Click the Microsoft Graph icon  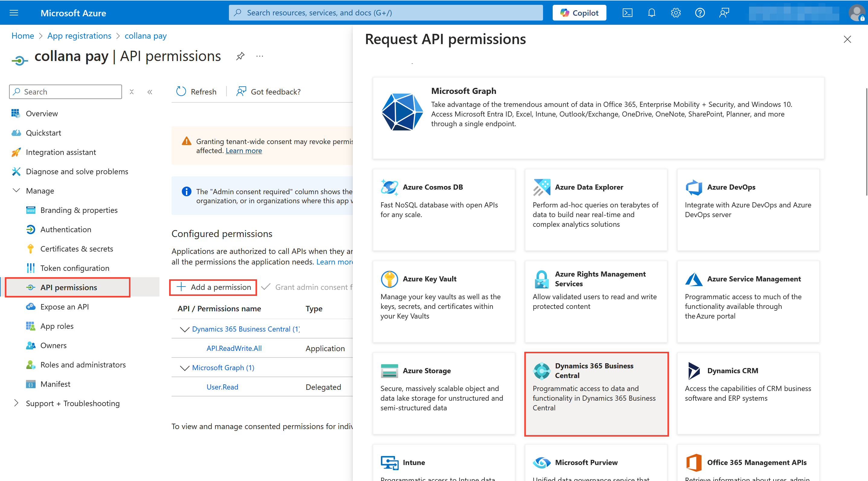[x=402, y=112]
